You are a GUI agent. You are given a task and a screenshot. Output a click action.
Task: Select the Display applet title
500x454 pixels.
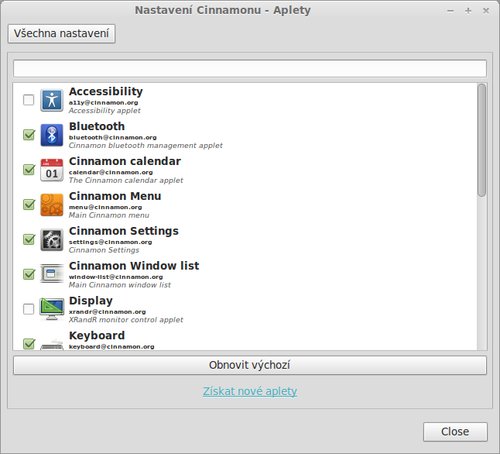coord(91,301)
